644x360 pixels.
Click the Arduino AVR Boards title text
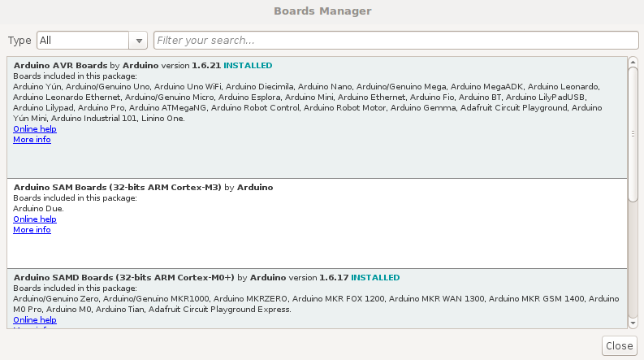point(60,65)
